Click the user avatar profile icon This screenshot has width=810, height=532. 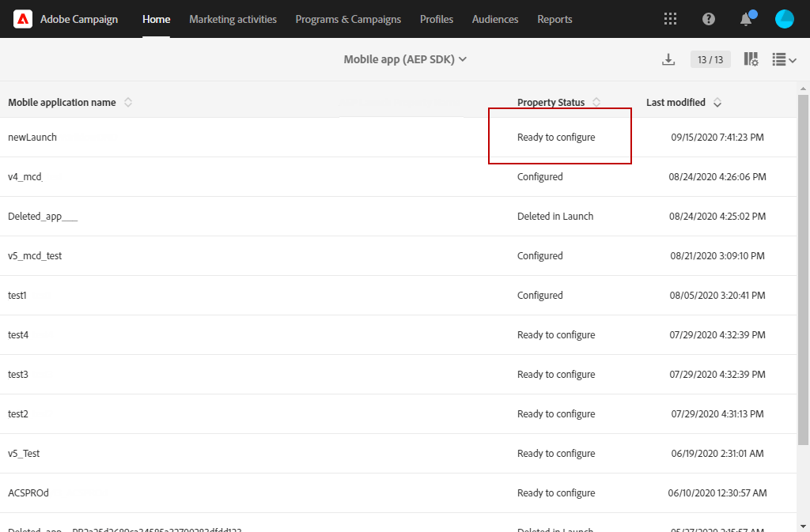[x=783, y=18]
